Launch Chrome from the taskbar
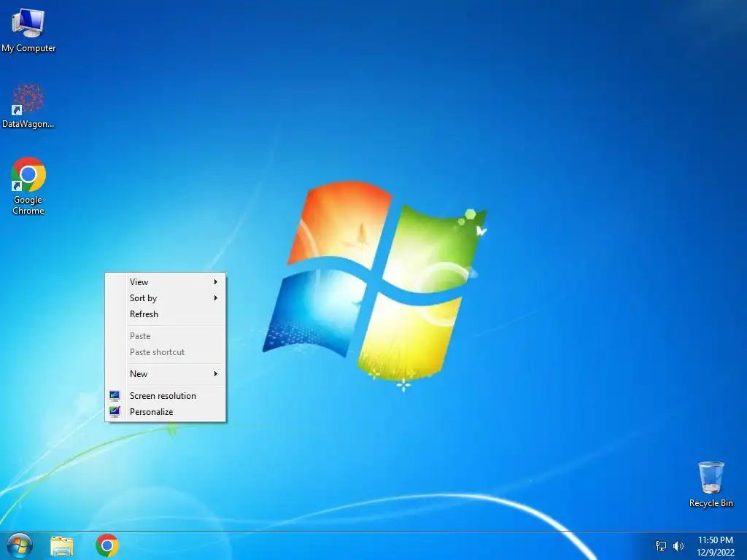Image resolution: width=747 pixels, height=560 pixels. (107, 545)
